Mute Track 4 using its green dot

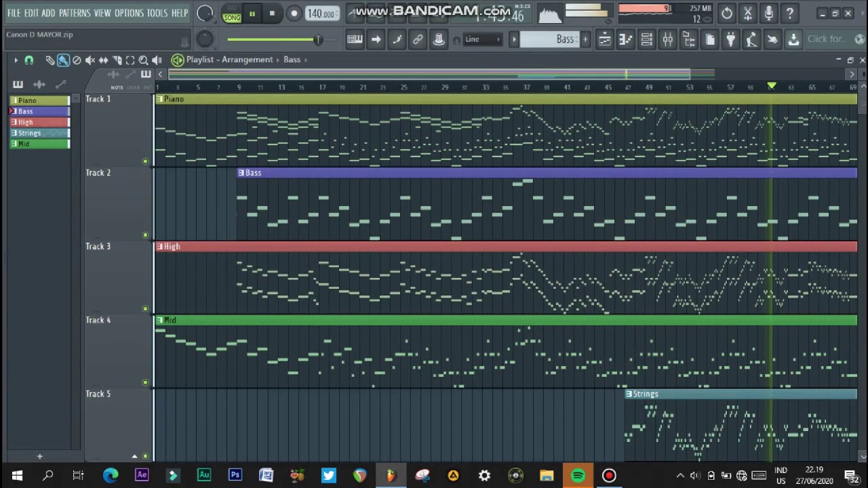point(145,383)
